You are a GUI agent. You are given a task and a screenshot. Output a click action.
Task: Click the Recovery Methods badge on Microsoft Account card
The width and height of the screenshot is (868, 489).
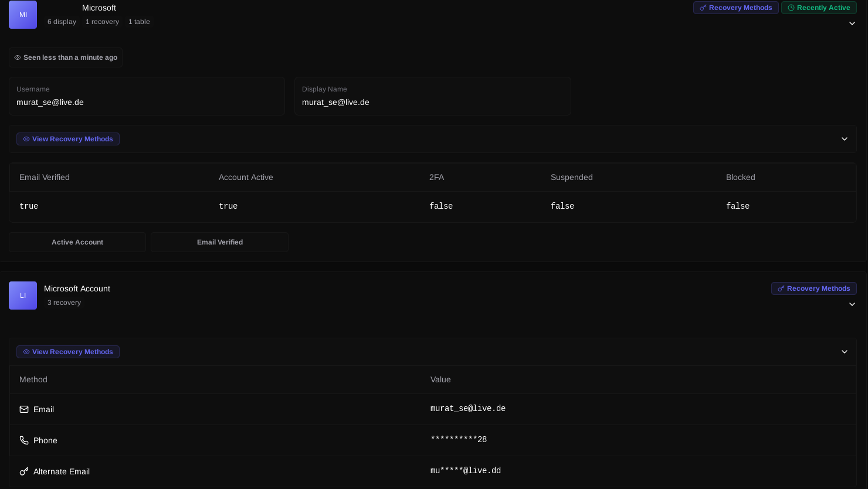click(814, 288)
